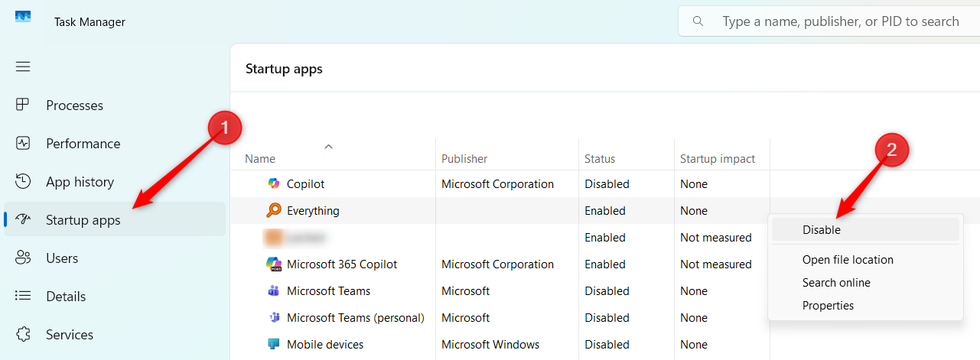Viewport: 980px width, 360px height.
Task: Sort list by Status column header
Action: (x=600, y=159)
